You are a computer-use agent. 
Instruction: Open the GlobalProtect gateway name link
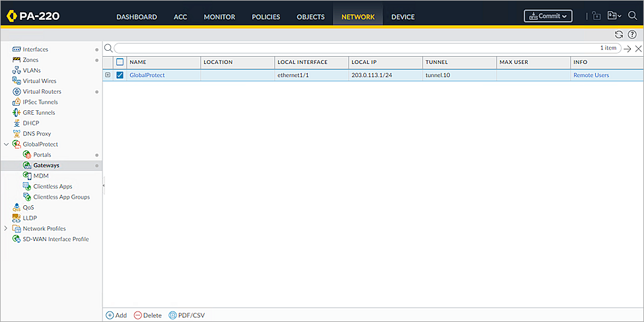147,75
